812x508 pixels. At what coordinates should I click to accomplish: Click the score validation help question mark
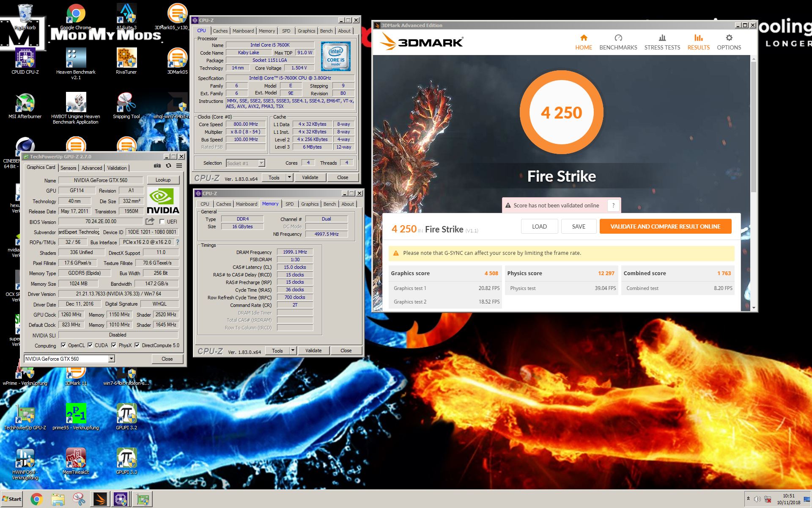[x=613, y=205]
